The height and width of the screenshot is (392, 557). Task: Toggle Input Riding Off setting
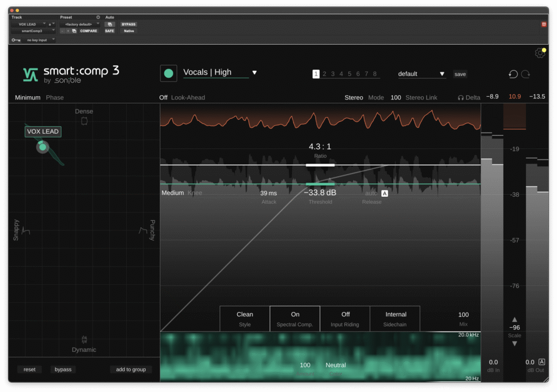[x=345, y=319]
